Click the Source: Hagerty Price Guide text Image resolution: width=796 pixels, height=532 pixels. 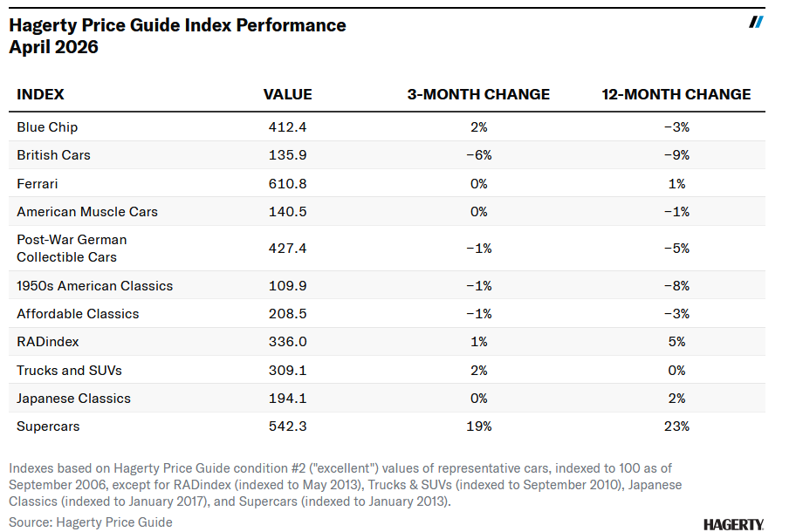91,522
